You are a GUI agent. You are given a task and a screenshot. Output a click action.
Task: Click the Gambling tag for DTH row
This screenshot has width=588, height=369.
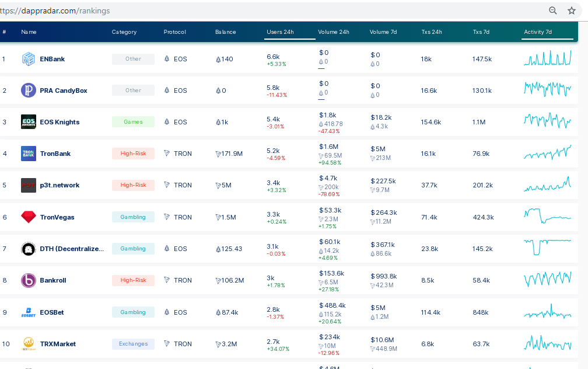point(133,249)
